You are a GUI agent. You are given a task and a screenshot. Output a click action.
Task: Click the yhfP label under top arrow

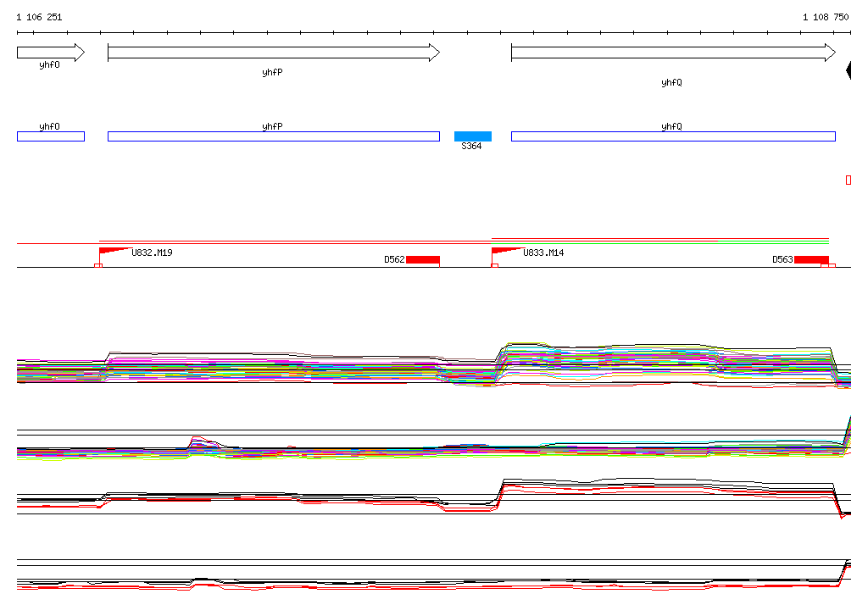click(x=272, y=73)
